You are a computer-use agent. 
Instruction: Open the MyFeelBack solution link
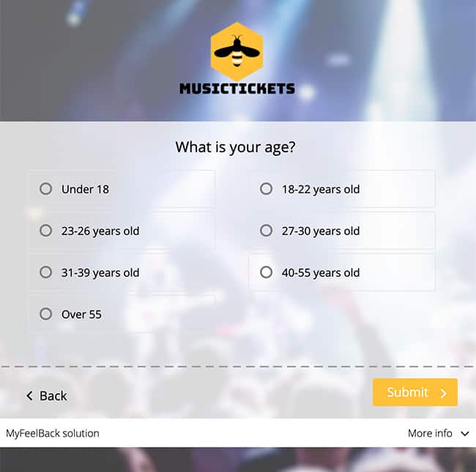(x=53, y=433)
